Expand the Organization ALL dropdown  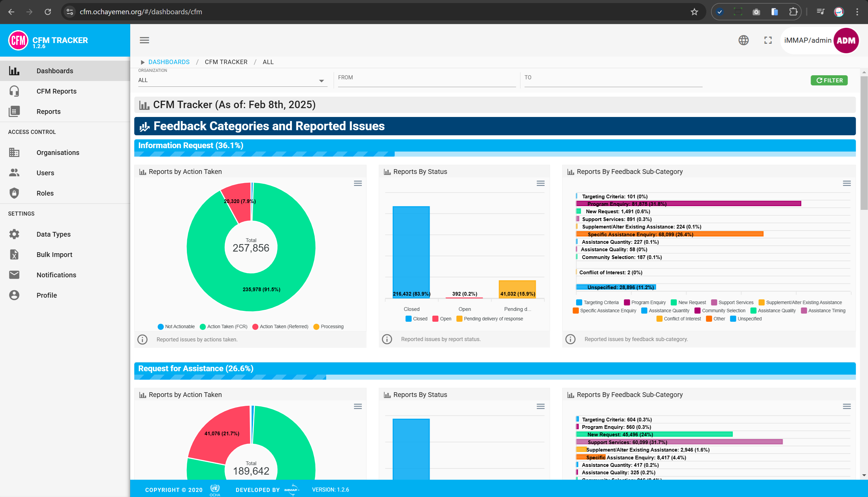pos(321,81)
